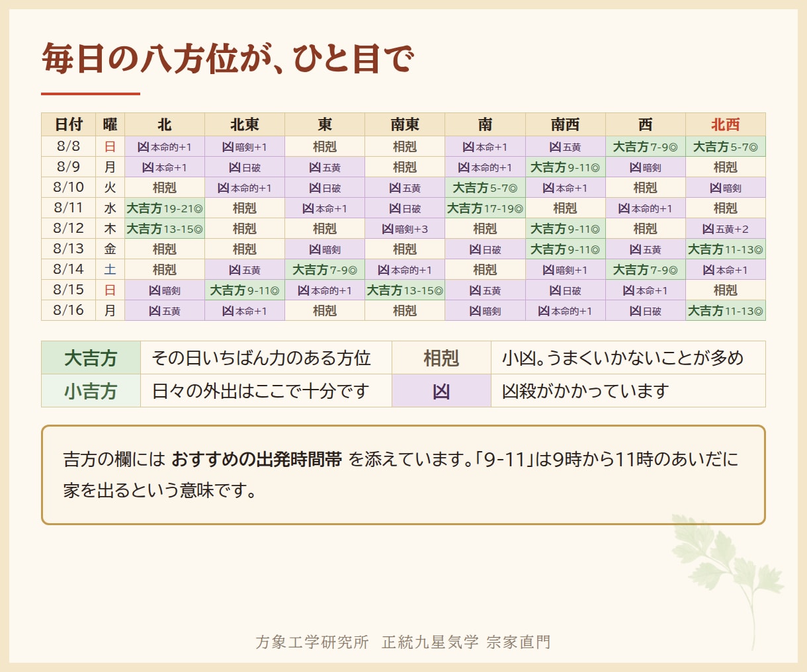This screenshot has height=672, width=807.
Task: Select the 8/16 date cell
Action: click(69, 310)
